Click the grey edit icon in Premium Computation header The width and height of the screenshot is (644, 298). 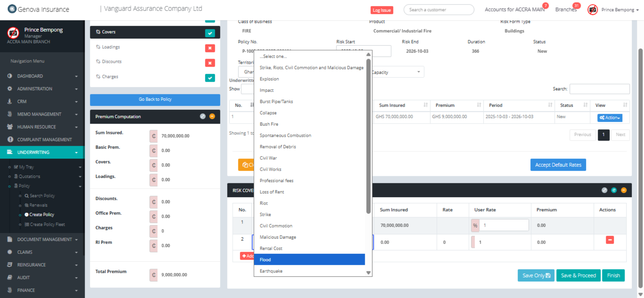203,117
